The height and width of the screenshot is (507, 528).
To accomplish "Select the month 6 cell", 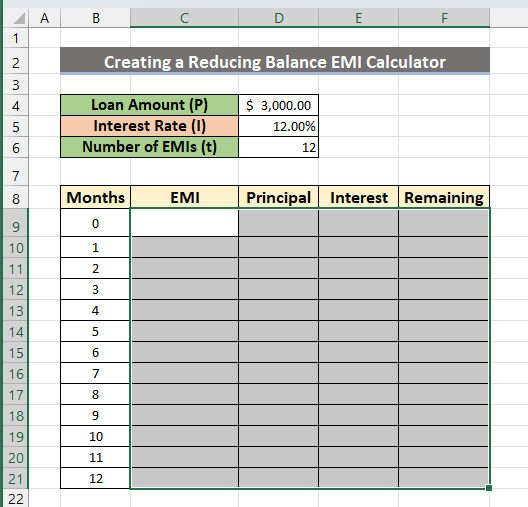I will click(96, 352).
